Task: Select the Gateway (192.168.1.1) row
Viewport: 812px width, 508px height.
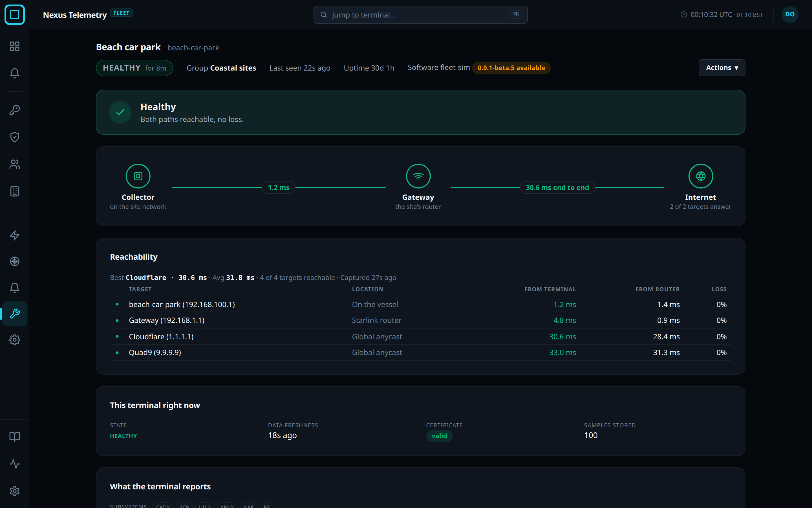Action: pyautogui.click(x=420, y=320)
